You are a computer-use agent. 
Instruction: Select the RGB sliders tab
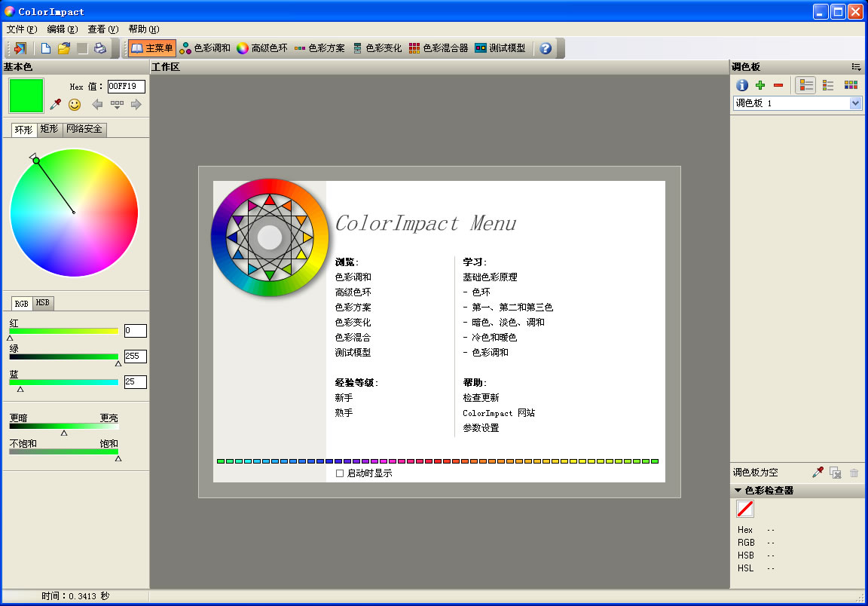22,303
